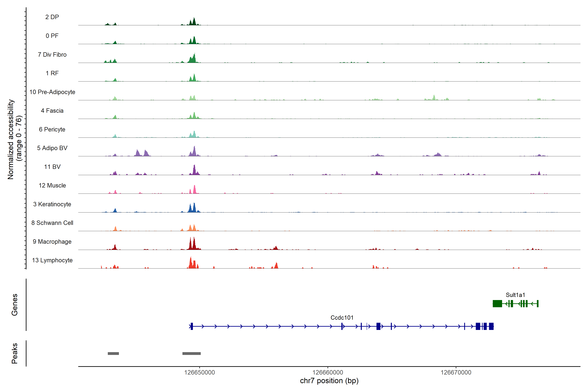588x392 pixels.
Task: Click the 10 Pre-Adipocyte track label
Action: [52, 92]
